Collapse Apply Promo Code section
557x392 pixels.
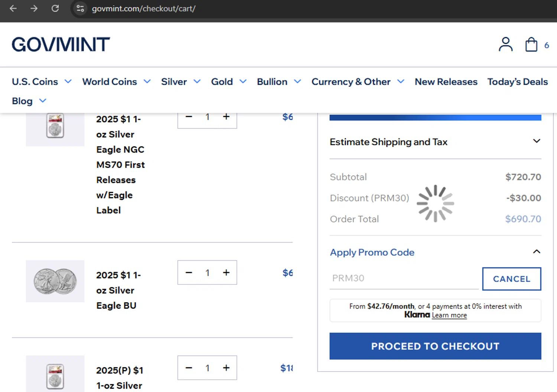435,252
